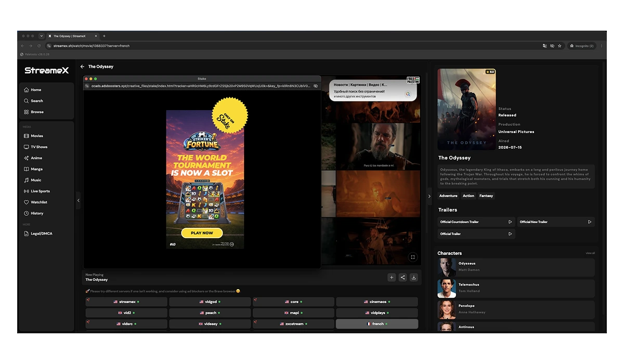The height and width of the screenshot is (364, 624).
Task: Switch to the vidsrc server
Action: click(126, 324)
